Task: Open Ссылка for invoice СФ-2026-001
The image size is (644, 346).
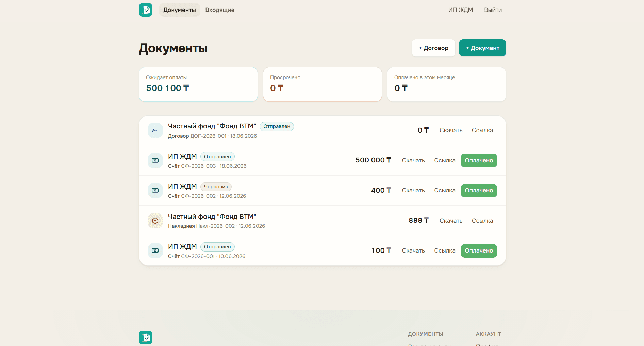Action: pos(445,251)
